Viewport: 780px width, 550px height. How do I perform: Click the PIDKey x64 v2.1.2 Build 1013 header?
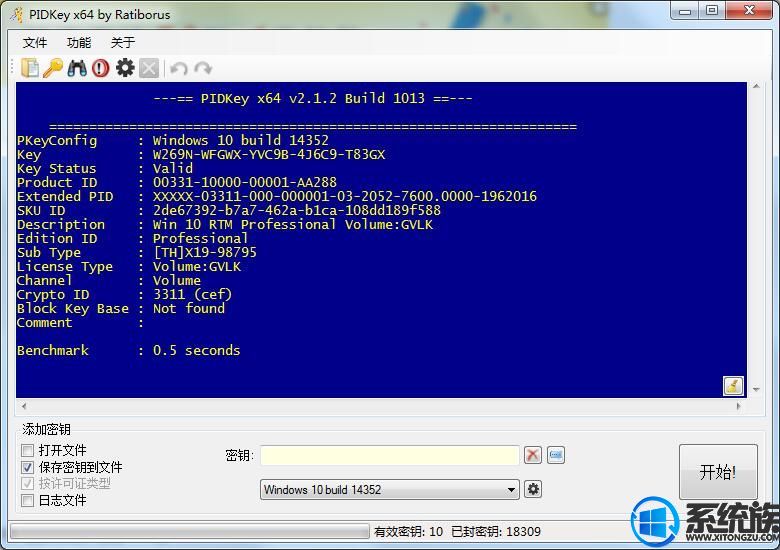pyautogui.click(x=313, y=98)
